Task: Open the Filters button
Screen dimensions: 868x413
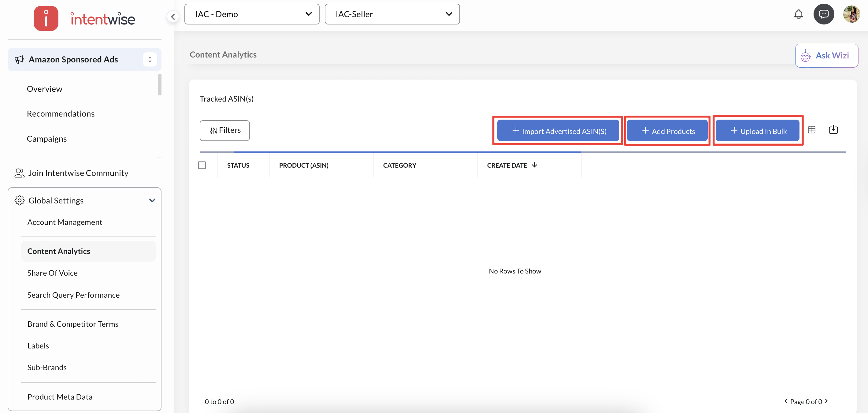Action: click(x=224, y=130)
